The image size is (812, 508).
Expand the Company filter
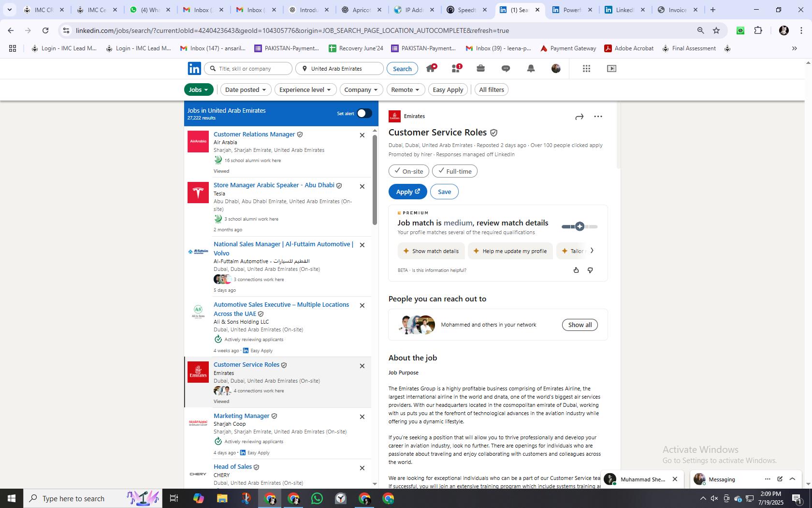361,90
